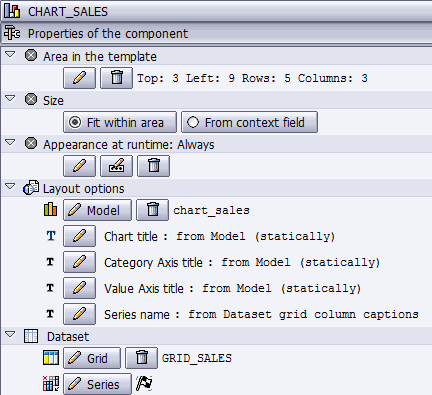Select the From context field radio option

[249, 122]
